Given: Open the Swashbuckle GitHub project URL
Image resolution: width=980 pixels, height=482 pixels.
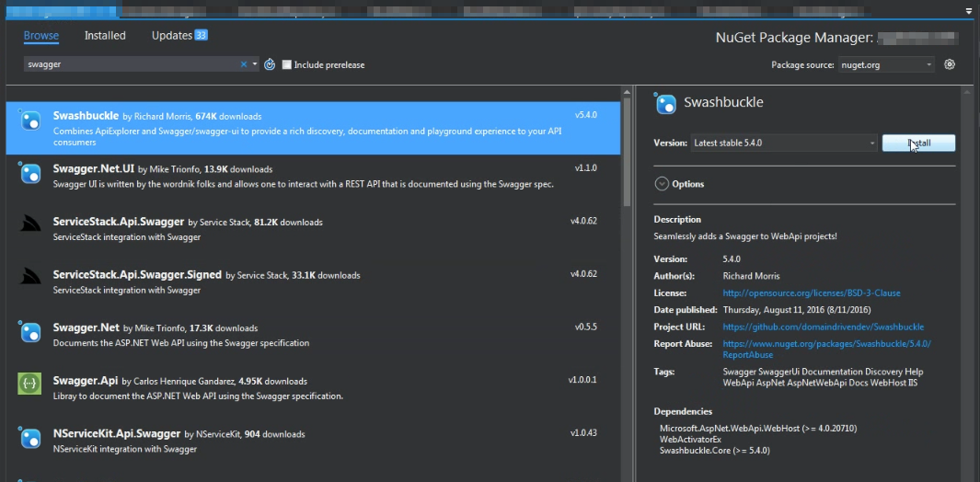Looking at the screenshot, I should tap(824, 327).
